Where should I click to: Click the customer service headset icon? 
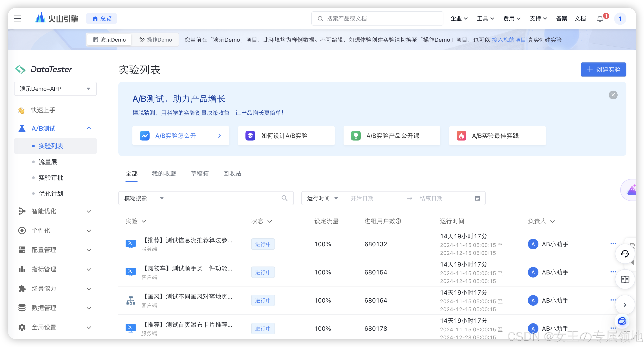625,254
